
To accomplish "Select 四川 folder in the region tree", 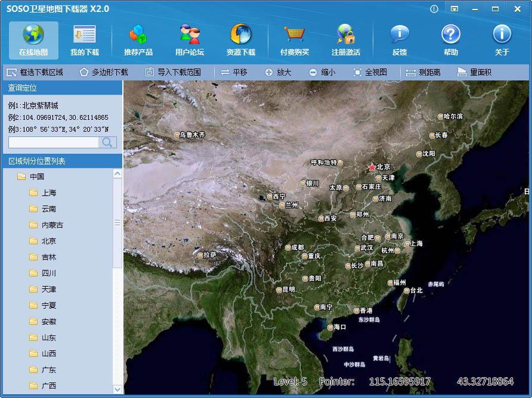I will coord(49,273).
